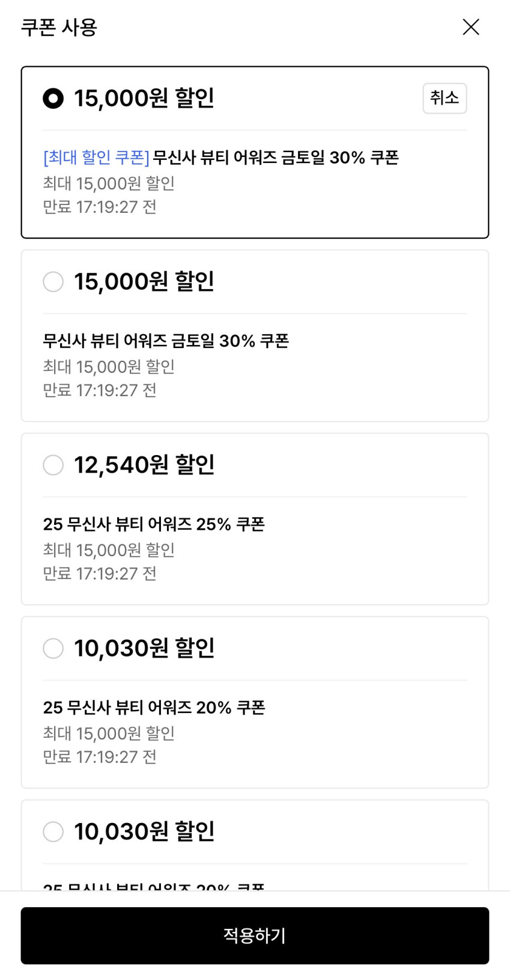Click the expiry time in the 25% coupon card

tap(100, 574)
